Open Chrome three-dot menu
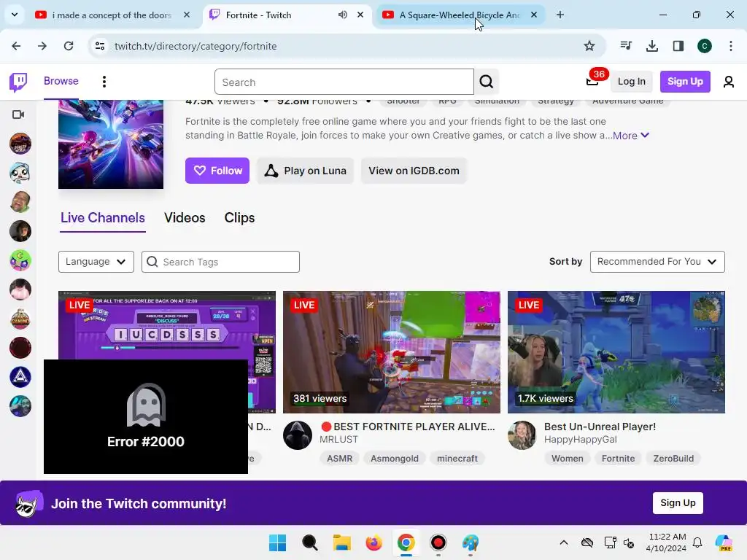 pos(731,46)
